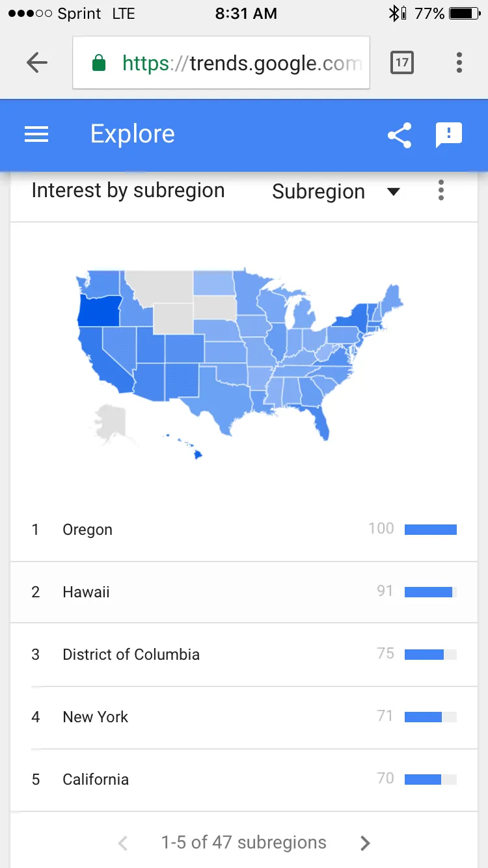Tap the share icon

(400, 135)
